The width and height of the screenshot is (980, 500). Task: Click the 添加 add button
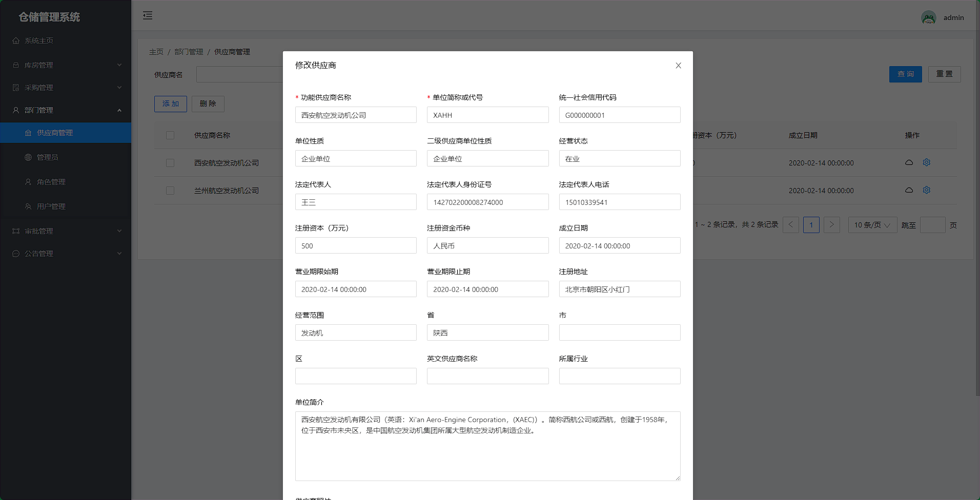[171, 104]
